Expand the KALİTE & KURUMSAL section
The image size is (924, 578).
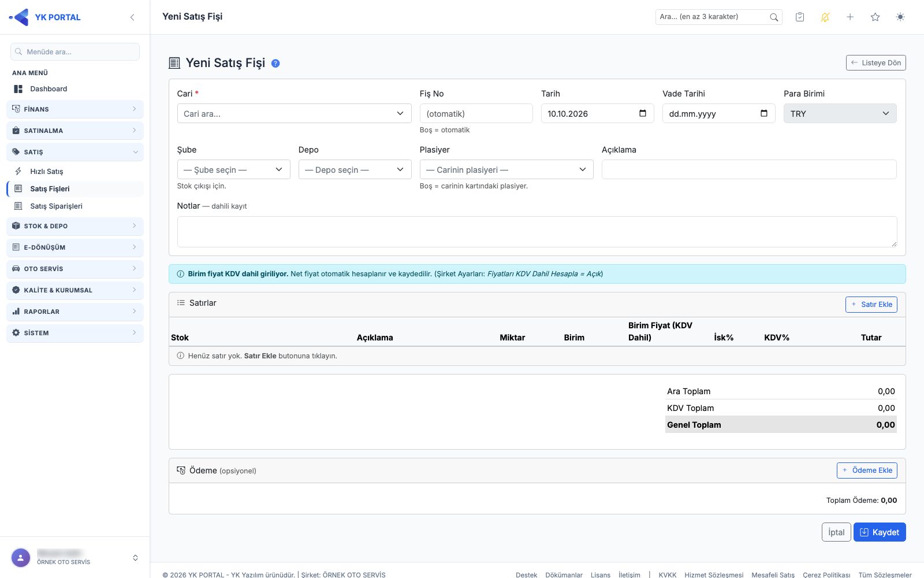(x=75, y=290)
